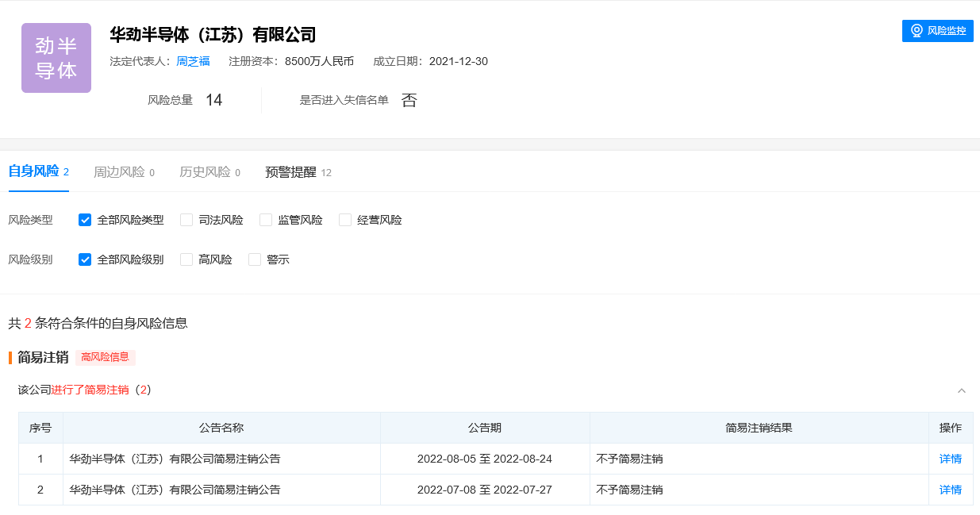This screenshot has height=515, width=980.
Task: Click date range 2022-07-08 至 2022-07-27
Action: tap(485, 490)
